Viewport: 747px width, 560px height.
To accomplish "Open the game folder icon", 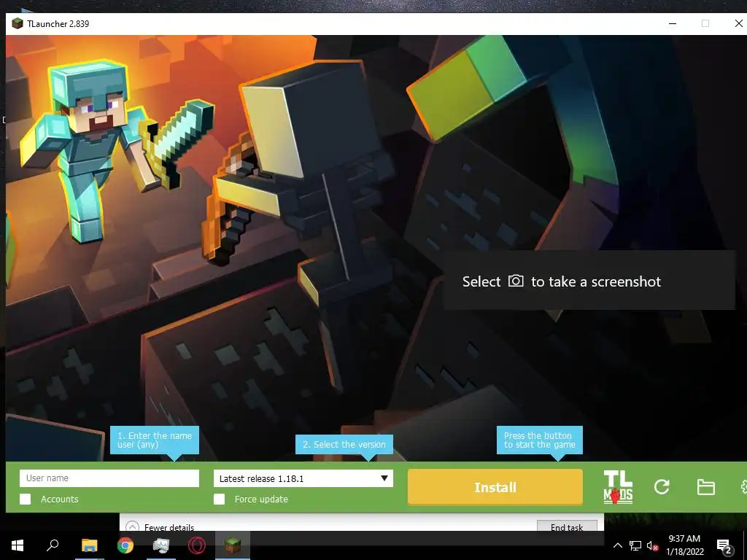I will [705, 487].
